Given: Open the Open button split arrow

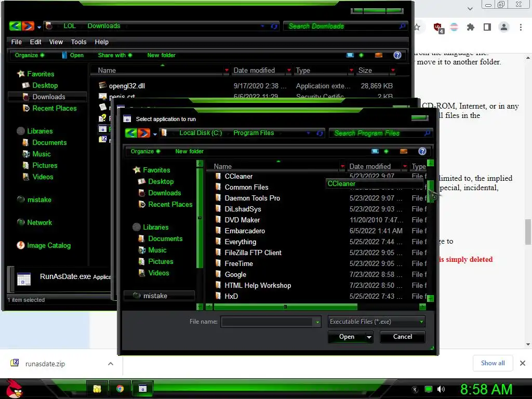Looking at the screenshot, I should [369, 337].
